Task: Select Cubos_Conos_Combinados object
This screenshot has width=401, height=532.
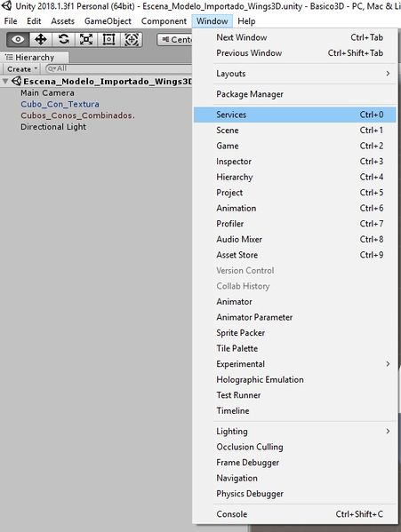Action: coord(77,115)
